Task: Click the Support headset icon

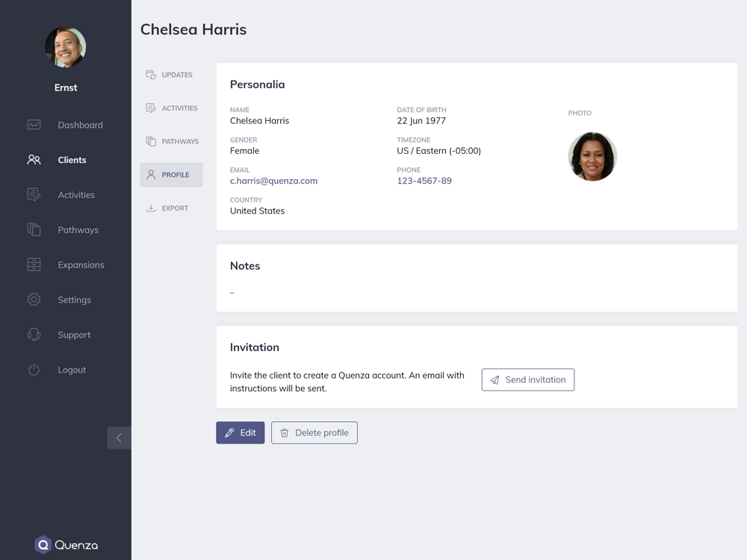Action: [34, 335]
